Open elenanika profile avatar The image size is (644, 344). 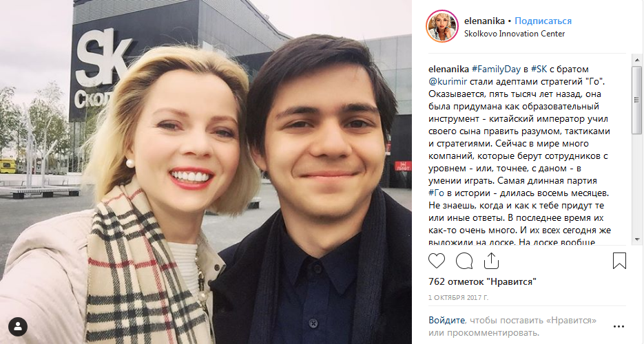[442, 27]
